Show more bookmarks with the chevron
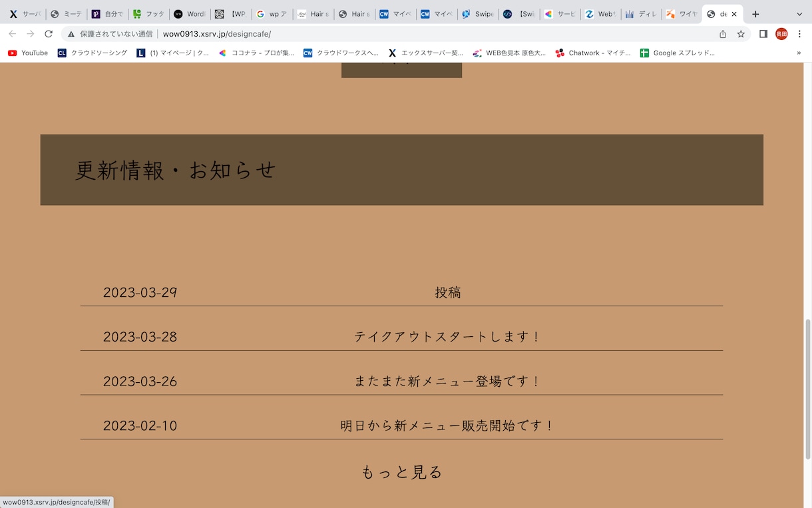This screenshot has width=812, height=508. click(x=799, y=53)
